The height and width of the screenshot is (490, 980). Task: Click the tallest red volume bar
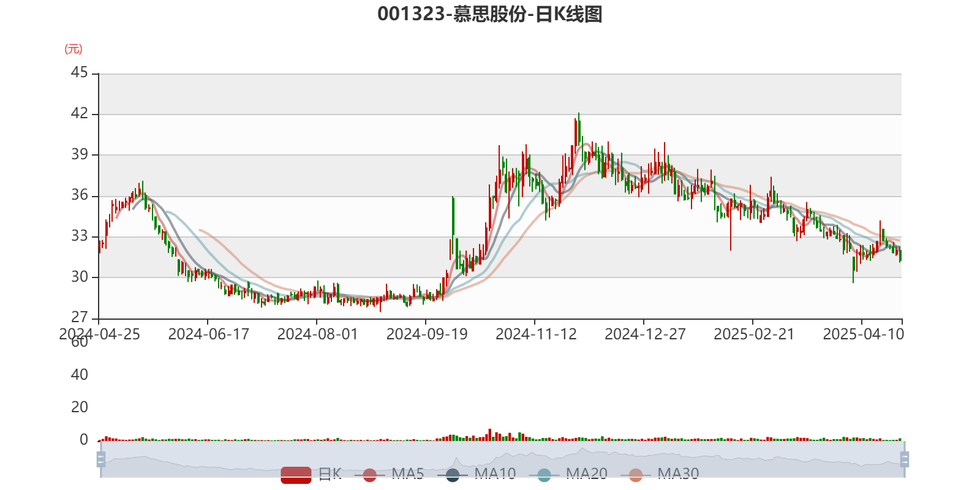click(x=489, y=434)
